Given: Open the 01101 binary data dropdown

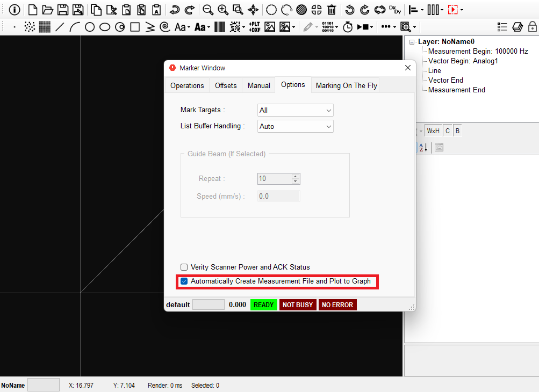Looking at the screenshot, I should click(x=337, y=27).
